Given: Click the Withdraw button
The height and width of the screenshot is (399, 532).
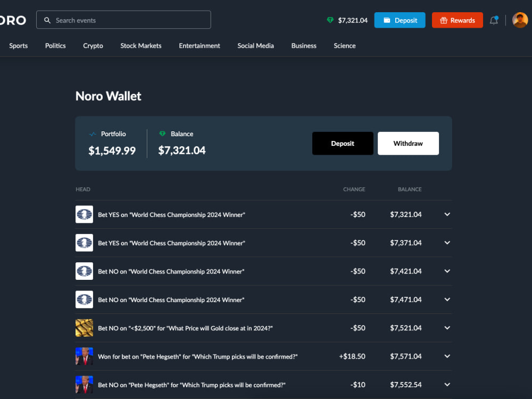Looking at the screenshot, I should [x=408, y=144].
